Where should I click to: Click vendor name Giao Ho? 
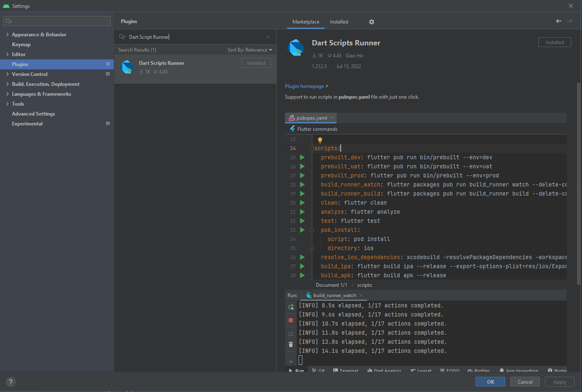[x=354, y=56]
